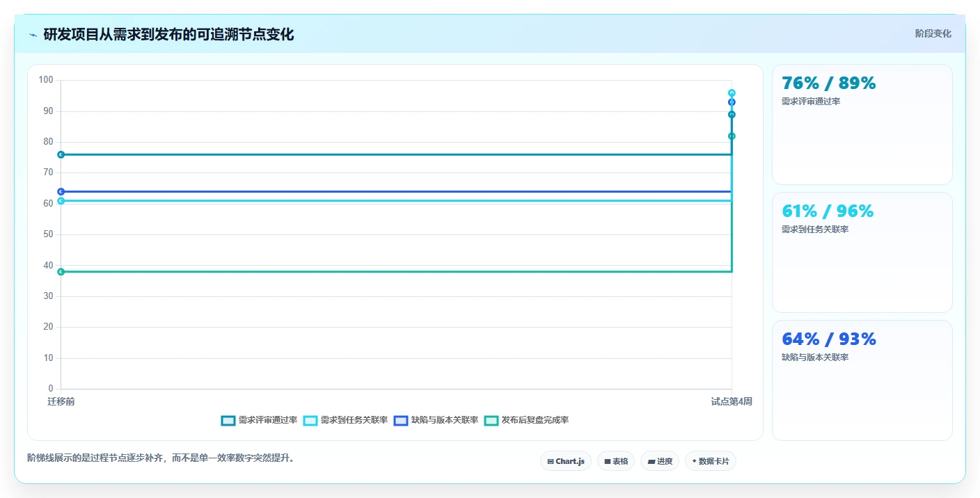Viewport: 980px width, 498px height.
Task: Click the 缺陷与版本关联率 point at 迁移前
Action: pos(61,191)
